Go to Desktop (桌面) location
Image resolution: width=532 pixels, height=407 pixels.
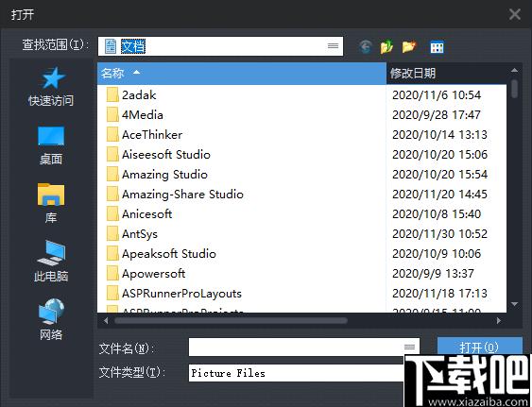pos(51,145)
